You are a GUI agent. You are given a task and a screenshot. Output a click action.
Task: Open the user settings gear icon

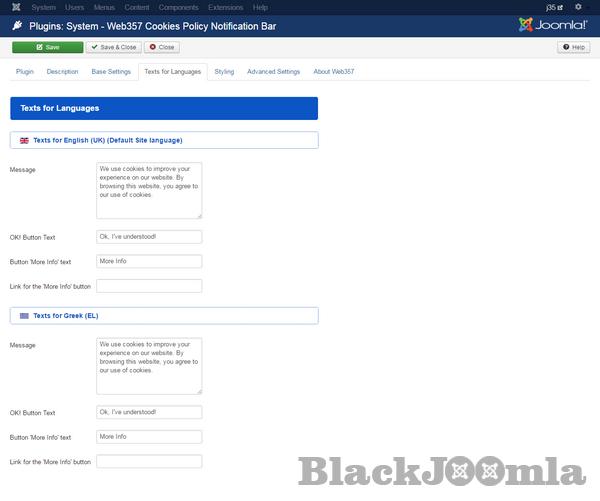point(577,7)
